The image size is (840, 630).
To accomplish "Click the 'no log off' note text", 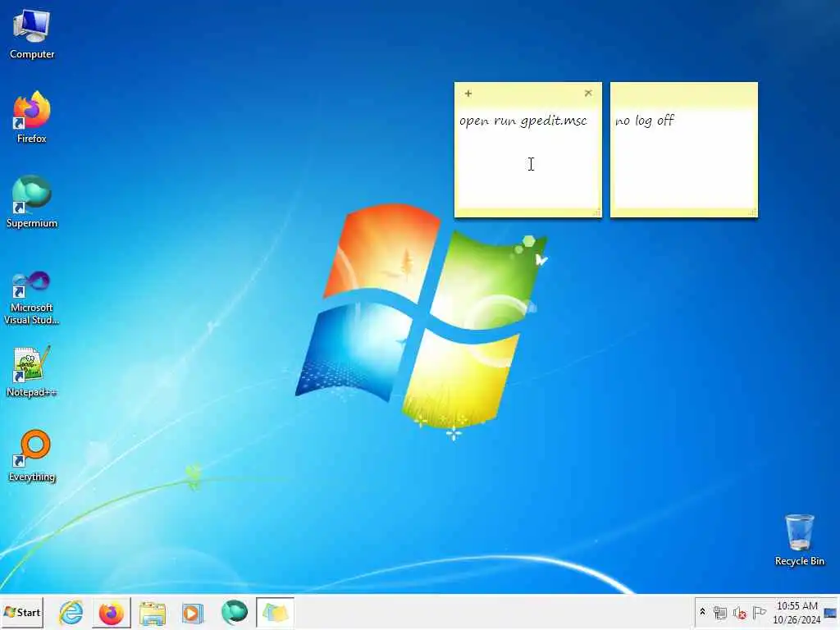I will 645,121.
